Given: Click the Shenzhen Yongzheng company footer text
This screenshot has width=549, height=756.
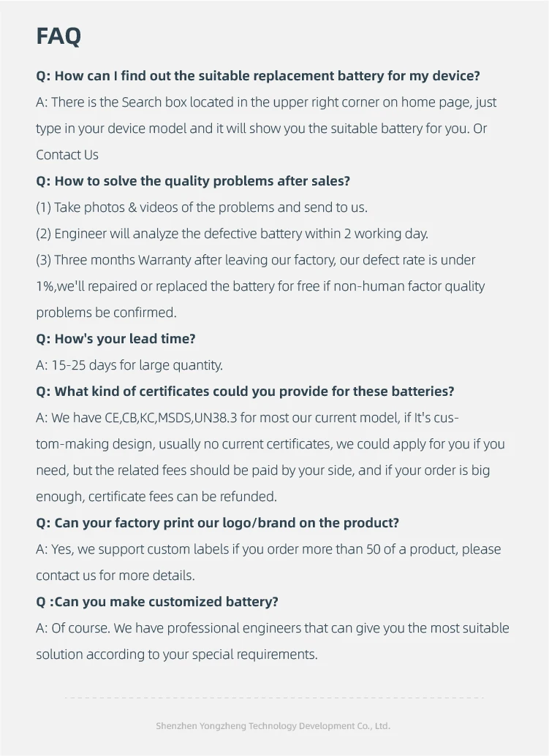Looking at the screenshot, I should pos(273,726).
